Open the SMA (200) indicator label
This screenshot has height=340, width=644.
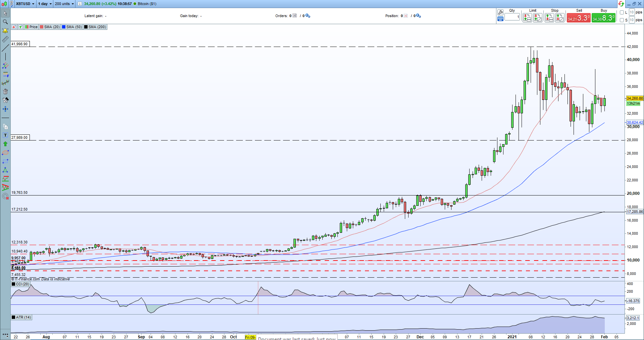[95, 27]
